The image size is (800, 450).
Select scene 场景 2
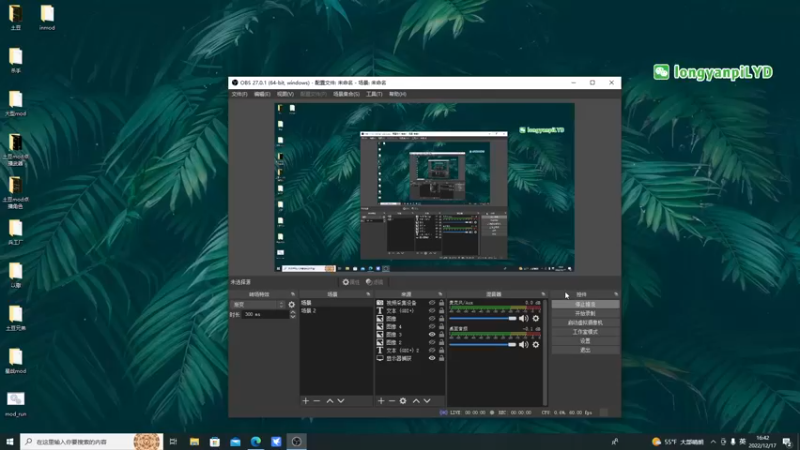pyautogui.click(x=336, y=311)
